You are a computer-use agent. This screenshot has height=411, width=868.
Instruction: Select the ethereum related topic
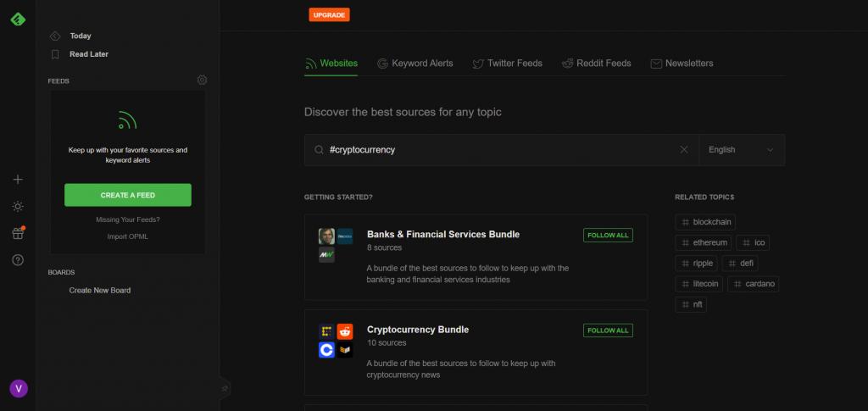[704, 243]
